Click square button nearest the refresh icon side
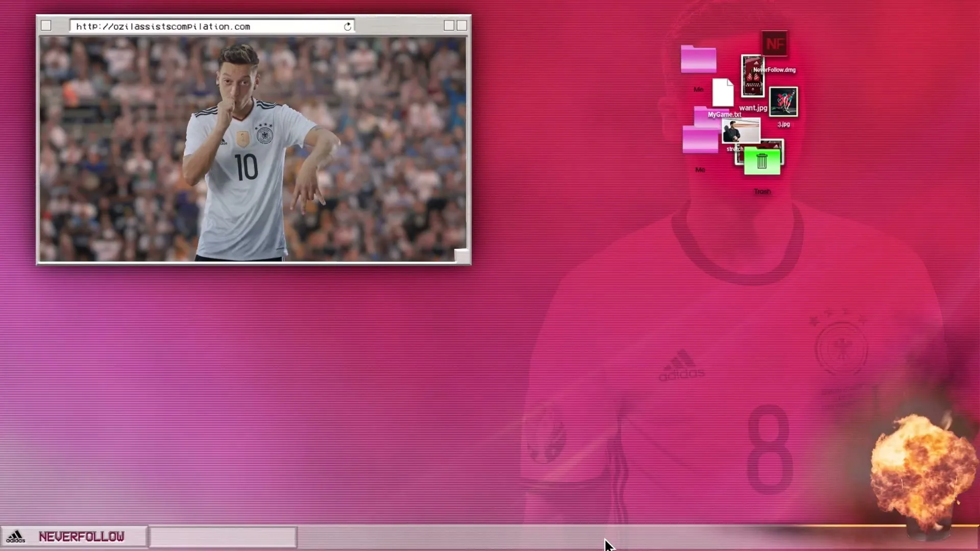 point(449,26)
